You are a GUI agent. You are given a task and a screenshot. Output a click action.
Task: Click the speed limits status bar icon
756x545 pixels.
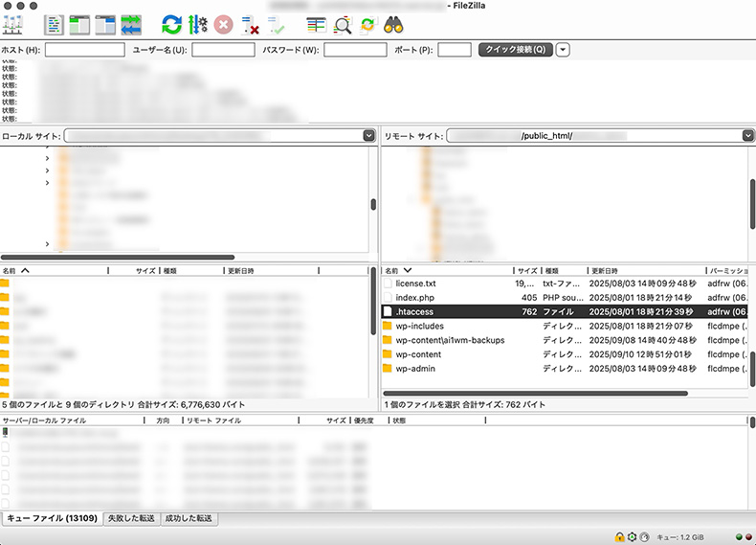click(x=644, y=536)
